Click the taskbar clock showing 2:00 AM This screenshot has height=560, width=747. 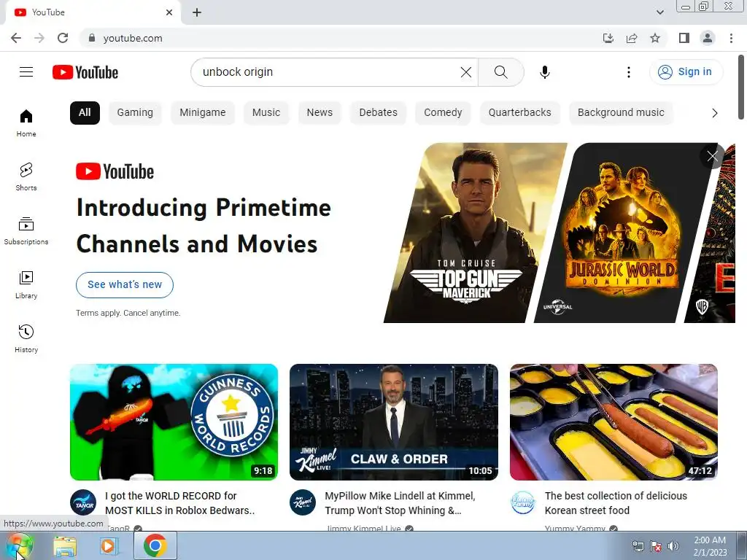pos(710,546)
